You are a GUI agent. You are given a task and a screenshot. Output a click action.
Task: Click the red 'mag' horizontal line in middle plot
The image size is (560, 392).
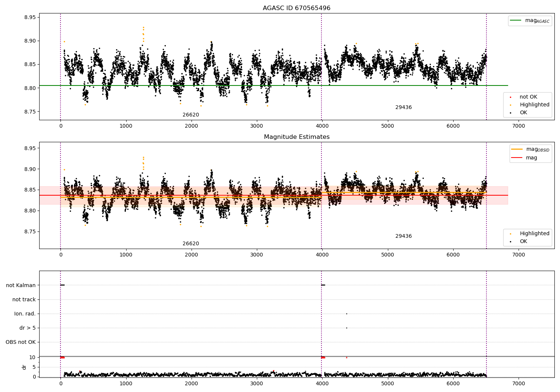click(274, 195)
